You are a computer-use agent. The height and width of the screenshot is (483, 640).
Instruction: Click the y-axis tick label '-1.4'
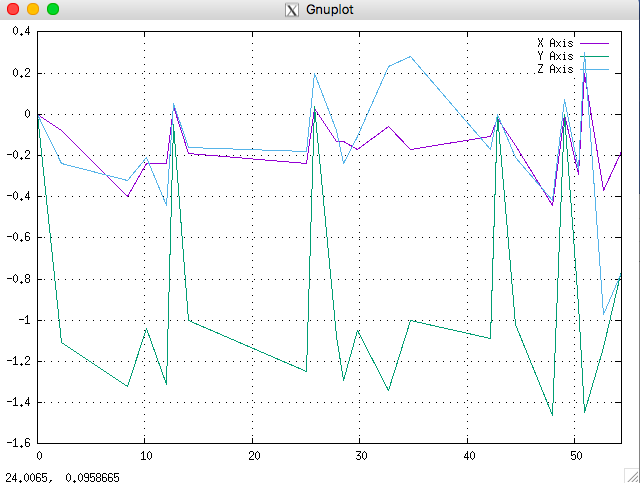pos(19,402)
